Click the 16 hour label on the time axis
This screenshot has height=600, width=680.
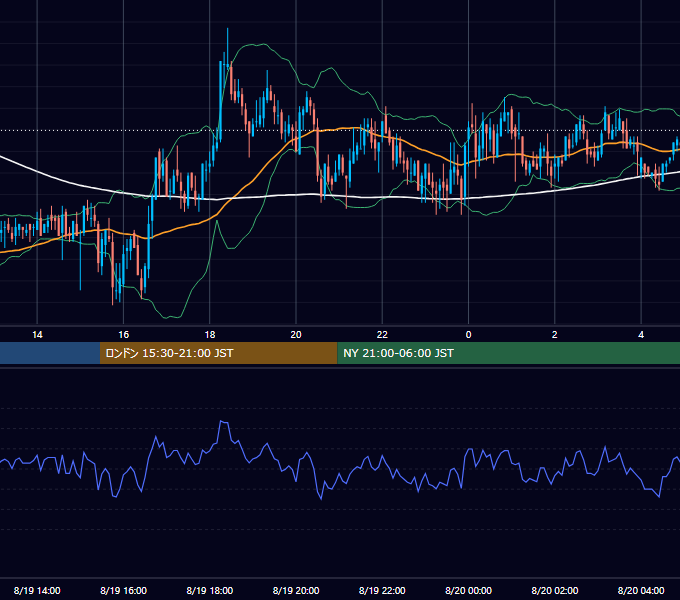click(124, 335)
